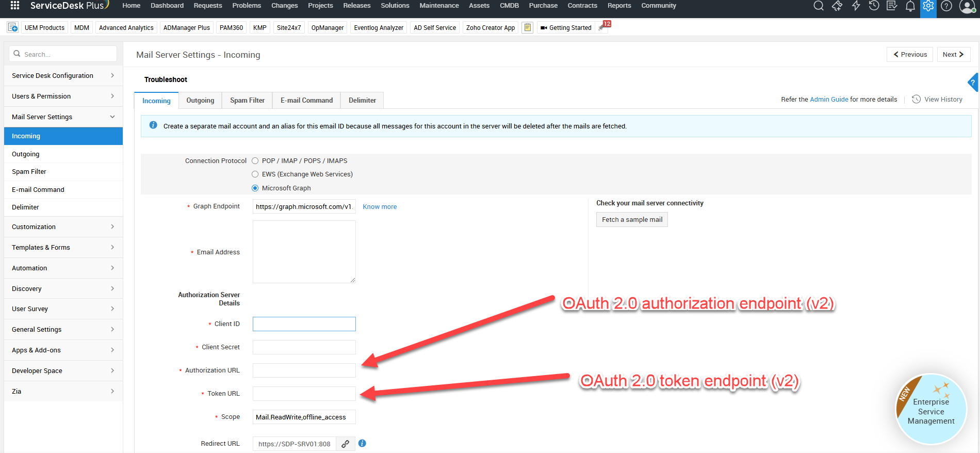The height and width of the screenshot is (453, 980).
Task: Open the recent items clock icon
Action: (874, 6)
